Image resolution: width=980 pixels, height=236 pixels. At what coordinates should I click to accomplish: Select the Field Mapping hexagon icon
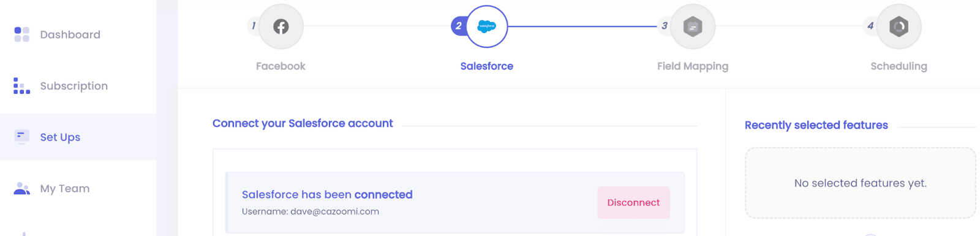pos(693,26)
